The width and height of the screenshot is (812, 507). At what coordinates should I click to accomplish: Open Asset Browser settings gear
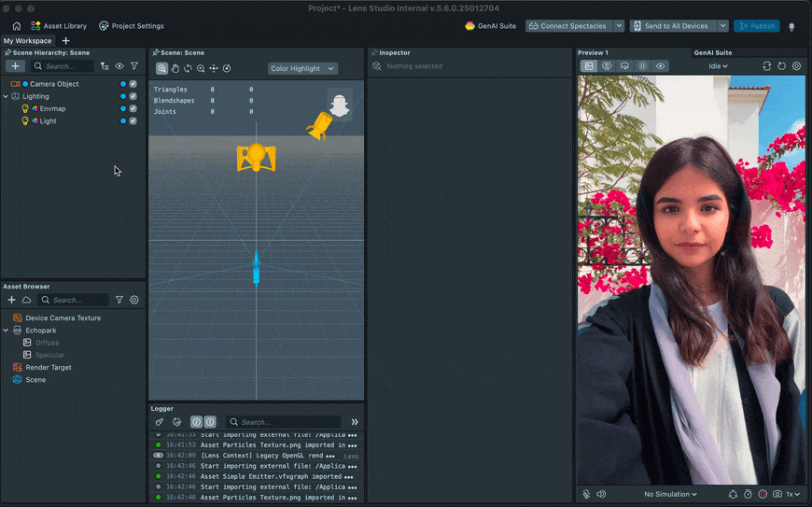(x=134, y=300)
